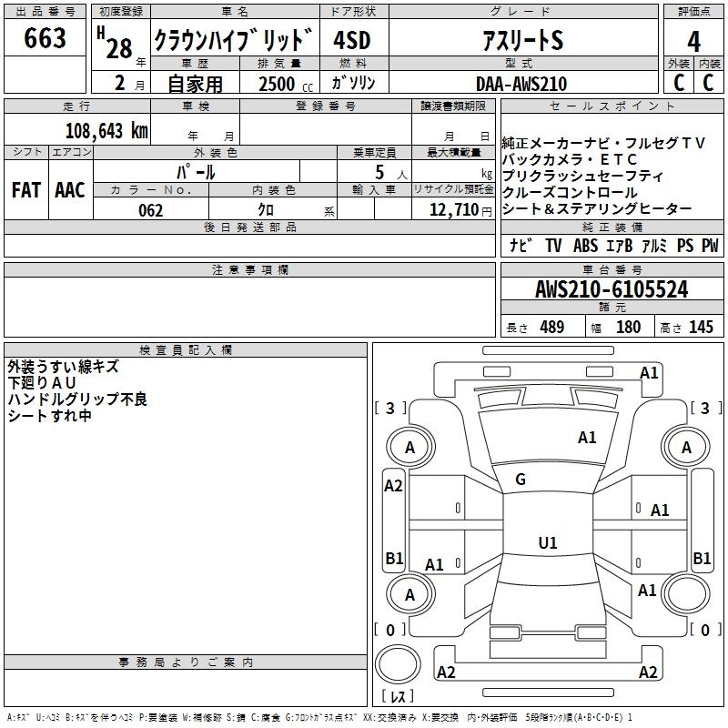This screenshot has width=728, height=728.
Task: Click the air conditioner value AAC
Action: pos(70,190)
